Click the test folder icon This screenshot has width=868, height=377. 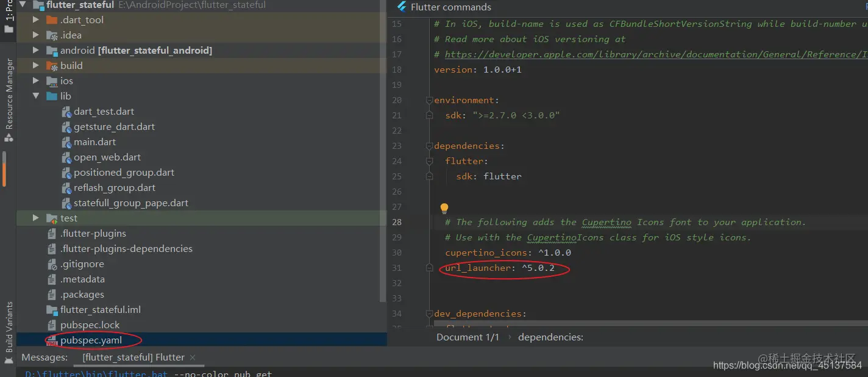tap(52, 218)
